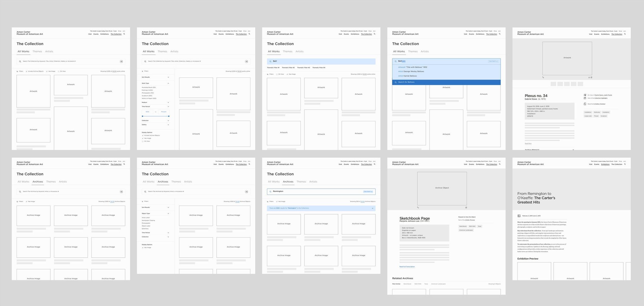Screen dimensions: 644x306
Task: Click calendar icon beside February 2, 2019 dates
Action: tap(519, 216)
